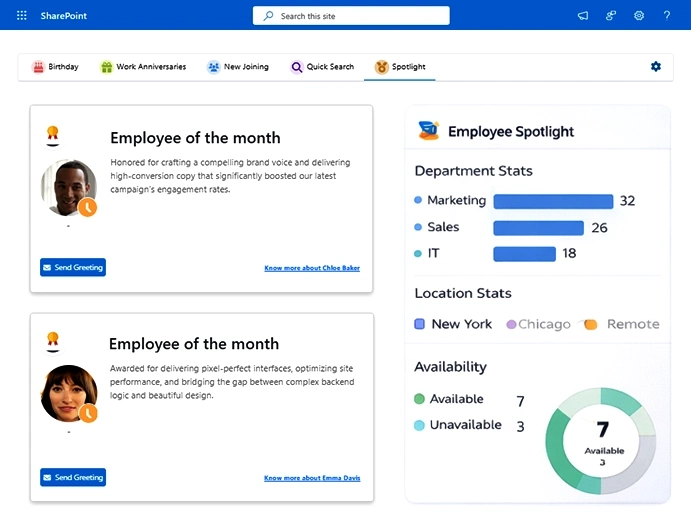Screen dimensions: 691x525
Task: Click the Available status label
Action: (457, 399)
